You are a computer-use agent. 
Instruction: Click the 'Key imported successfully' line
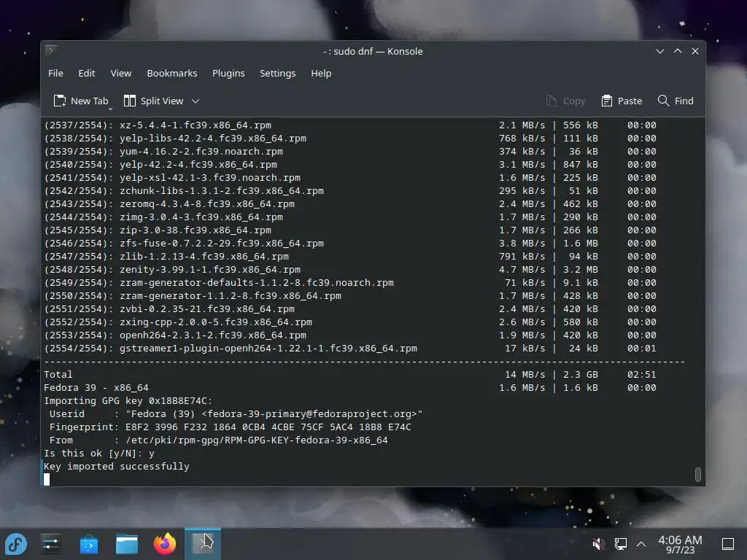(x=117, y=466)
